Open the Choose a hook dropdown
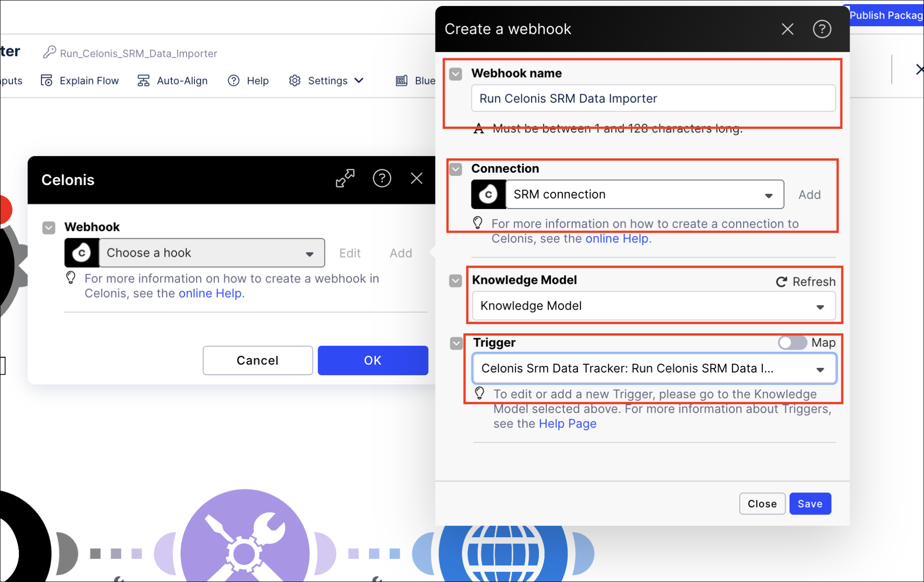The width and height of the screenshot is (924, 582). pyautogui.click(x=212, y=253)
